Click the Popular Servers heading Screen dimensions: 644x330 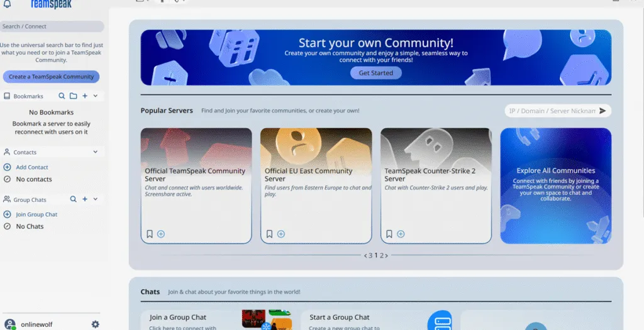167,111
